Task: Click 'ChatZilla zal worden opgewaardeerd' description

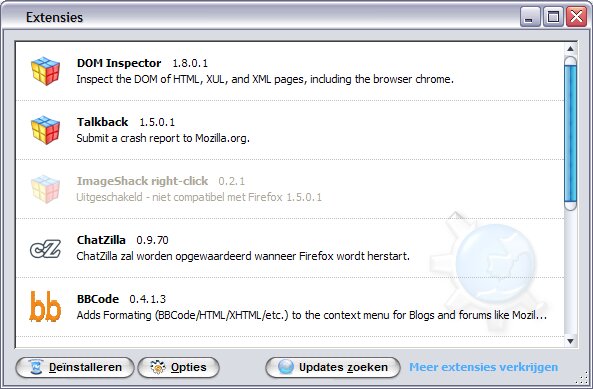Action: [x=243, y=256]
